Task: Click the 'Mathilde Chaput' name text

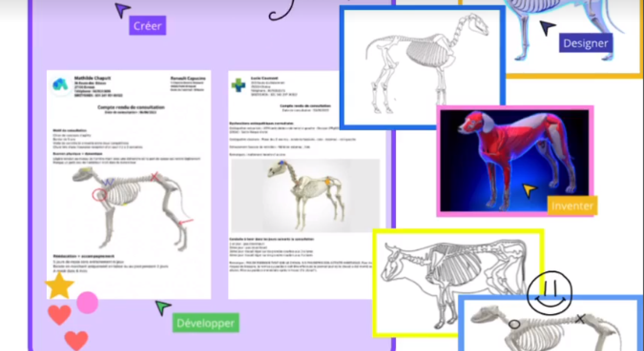Action: [x=93, y=78]
